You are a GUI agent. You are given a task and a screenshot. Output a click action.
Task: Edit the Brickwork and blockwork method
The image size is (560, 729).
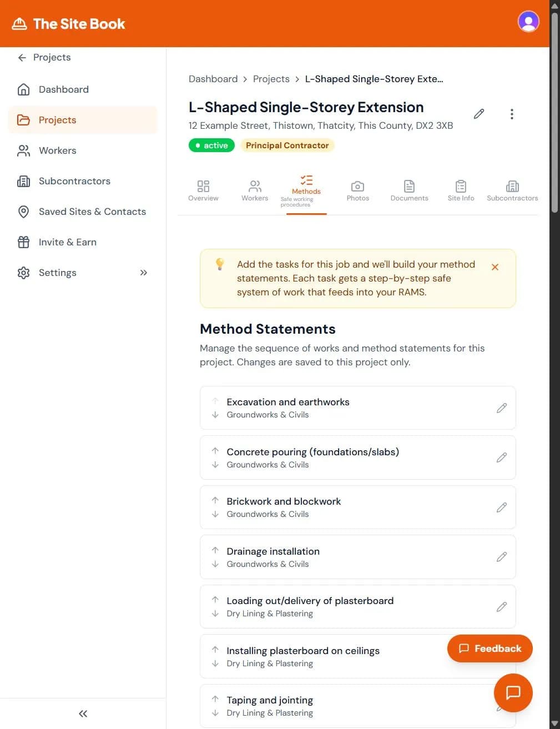click(501, 507)
